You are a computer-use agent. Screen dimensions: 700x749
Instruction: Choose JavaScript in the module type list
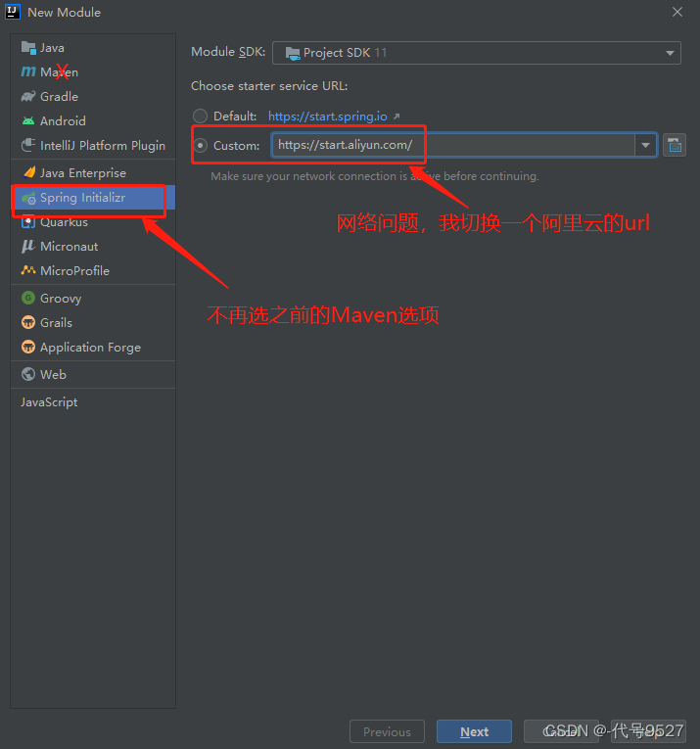93,402
